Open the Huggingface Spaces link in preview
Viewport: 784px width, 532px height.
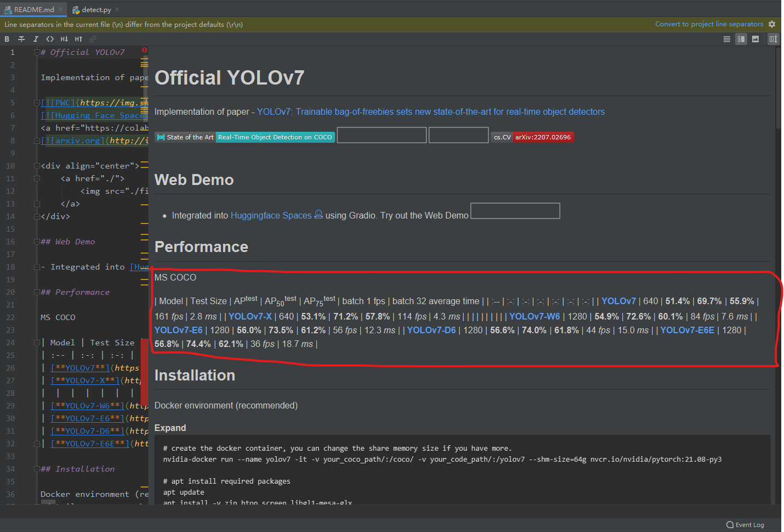pos(271,216)
